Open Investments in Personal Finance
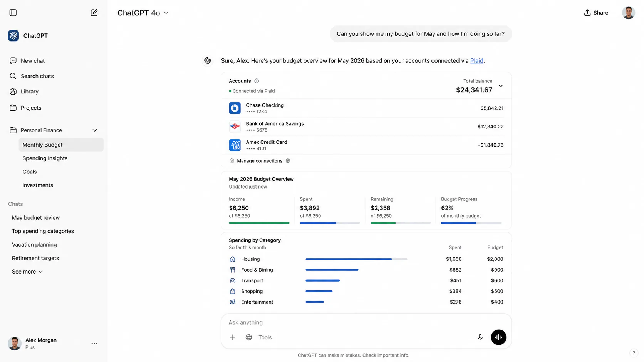 38,185
